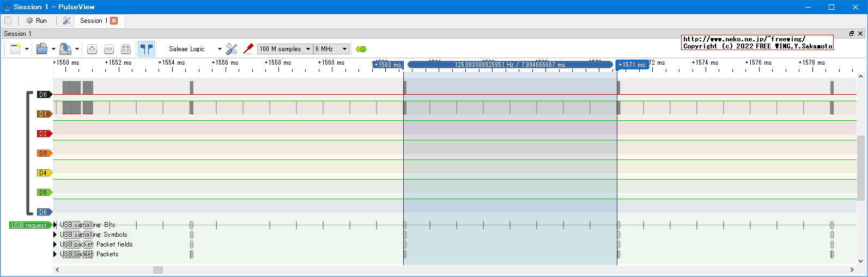Open the 100 M samples dropdown
Screen dimensions: 868x277
(x=285, y=49)
